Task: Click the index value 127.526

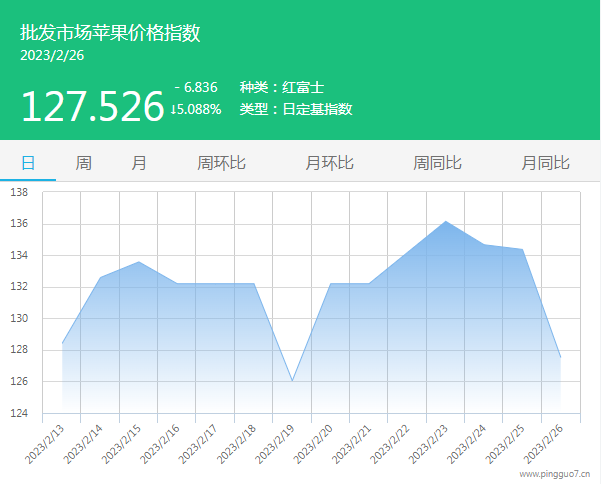Action: 93,106
